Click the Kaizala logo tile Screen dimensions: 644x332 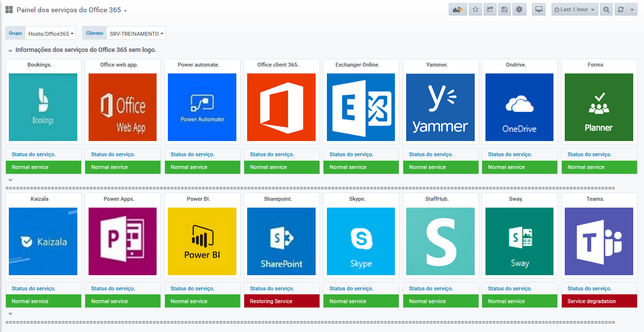click(43, 241)
